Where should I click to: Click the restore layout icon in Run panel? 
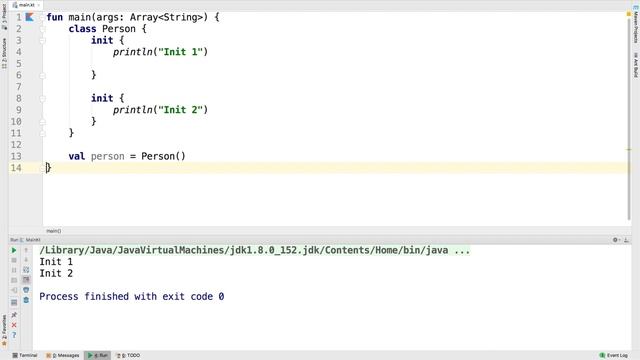(x=14, y=302)
